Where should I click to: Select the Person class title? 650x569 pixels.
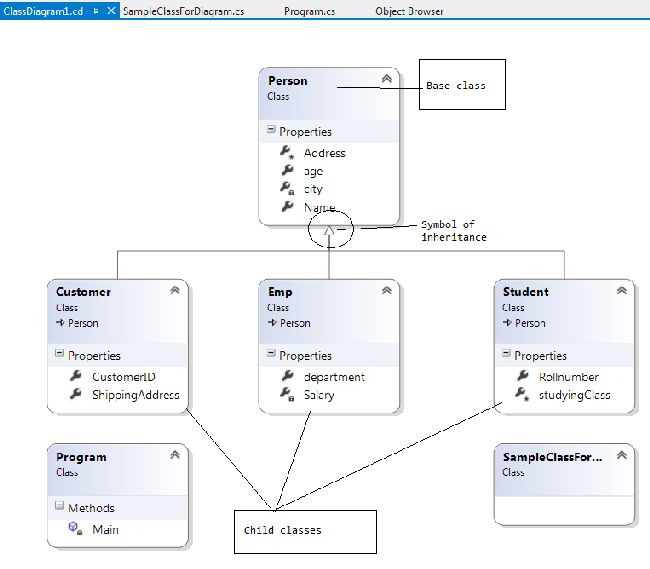pyautogui.click(x=288, y=80)
